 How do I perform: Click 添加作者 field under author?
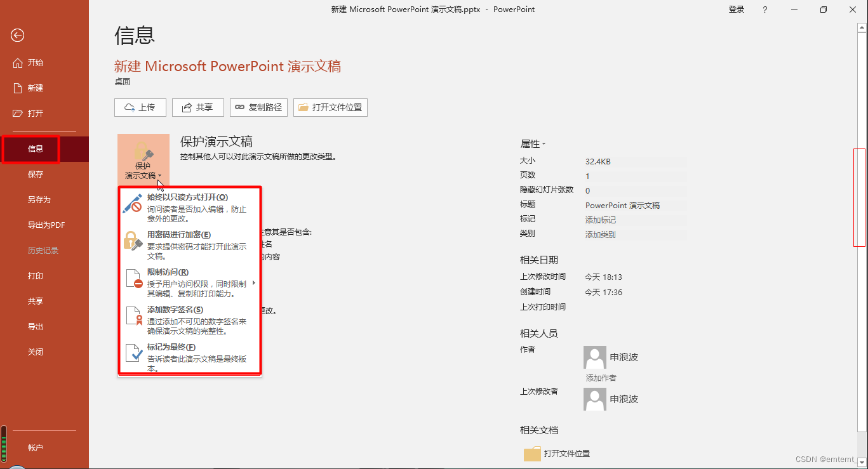click(x=601, y=378)
